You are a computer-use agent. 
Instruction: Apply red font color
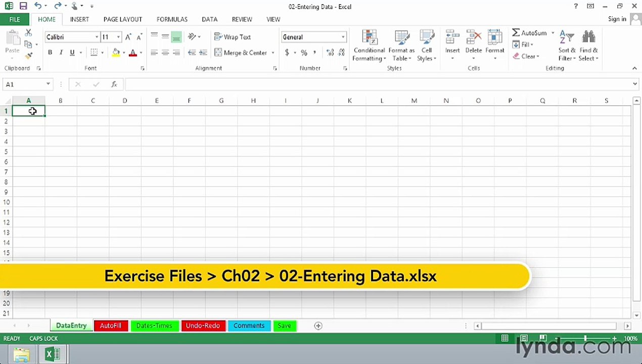tap(133, 53)
